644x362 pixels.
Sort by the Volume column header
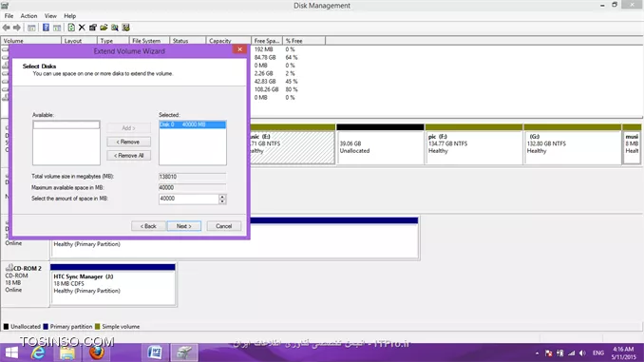point(31,41)
